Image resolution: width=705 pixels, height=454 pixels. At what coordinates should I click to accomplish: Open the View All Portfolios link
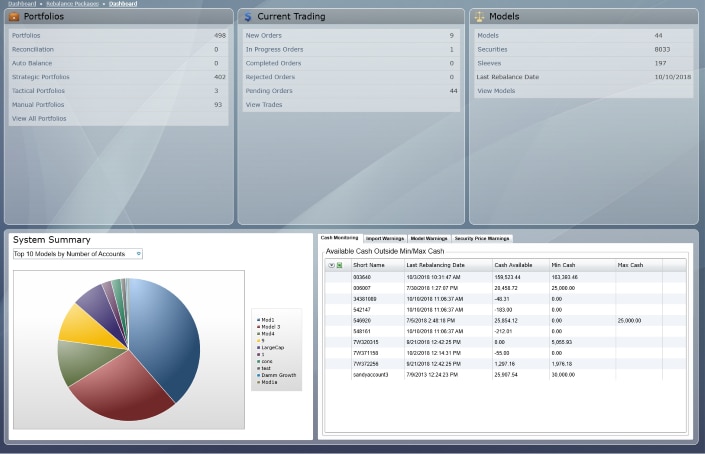click(x=39, y=119)
